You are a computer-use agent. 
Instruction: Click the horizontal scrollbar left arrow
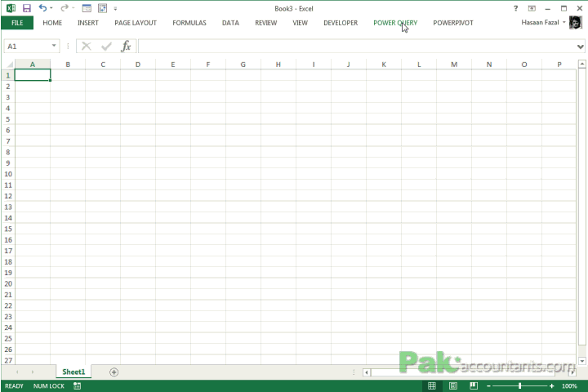point(367,372)
